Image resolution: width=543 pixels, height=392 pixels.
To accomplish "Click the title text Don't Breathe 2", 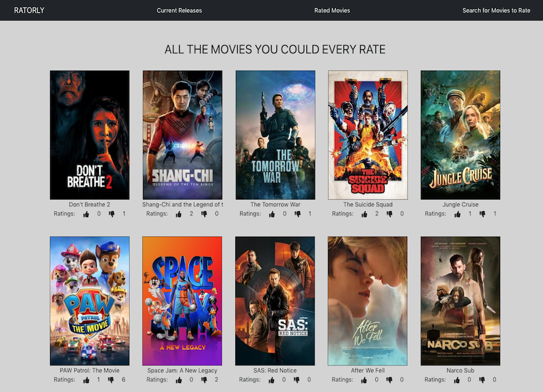I will 89,204.
